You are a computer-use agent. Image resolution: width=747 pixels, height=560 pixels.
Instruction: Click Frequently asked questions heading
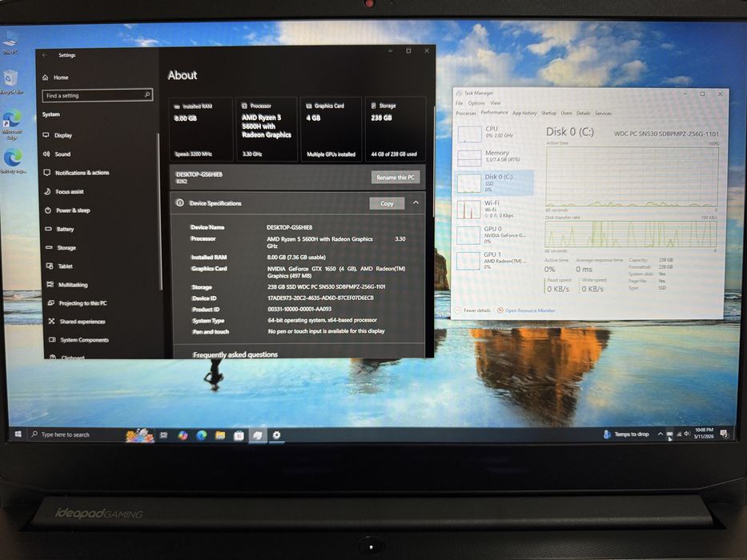235,354
